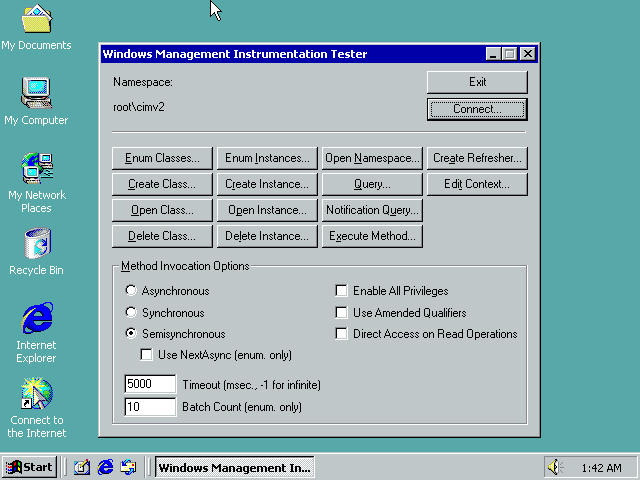The height and width of the screenshot is (480, 640).
Task: Click the Windows Management In... taskbar button
Action: point(235,467)
